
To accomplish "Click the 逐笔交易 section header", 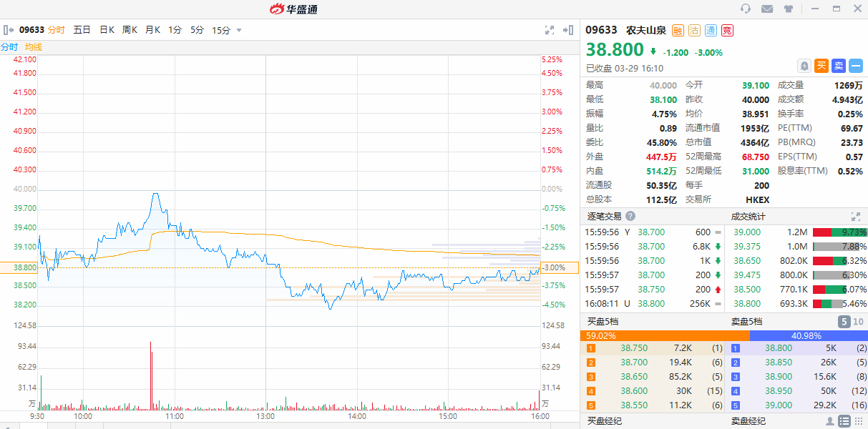I will (x=604, y=216).
